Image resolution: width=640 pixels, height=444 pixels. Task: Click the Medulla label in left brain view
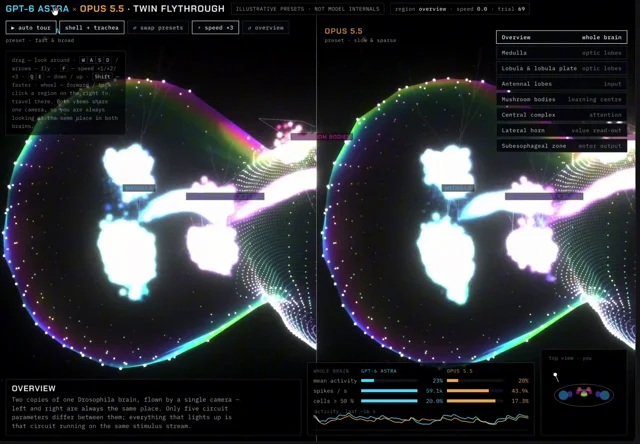pyautogui.click(x=139, y=188)
